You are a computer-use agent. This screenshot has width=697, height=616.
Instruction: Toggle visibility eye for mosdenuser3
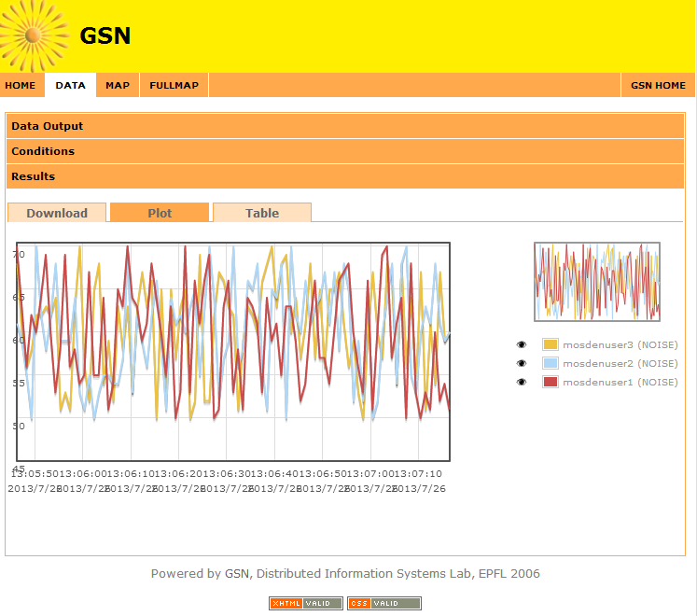(522, 345)
